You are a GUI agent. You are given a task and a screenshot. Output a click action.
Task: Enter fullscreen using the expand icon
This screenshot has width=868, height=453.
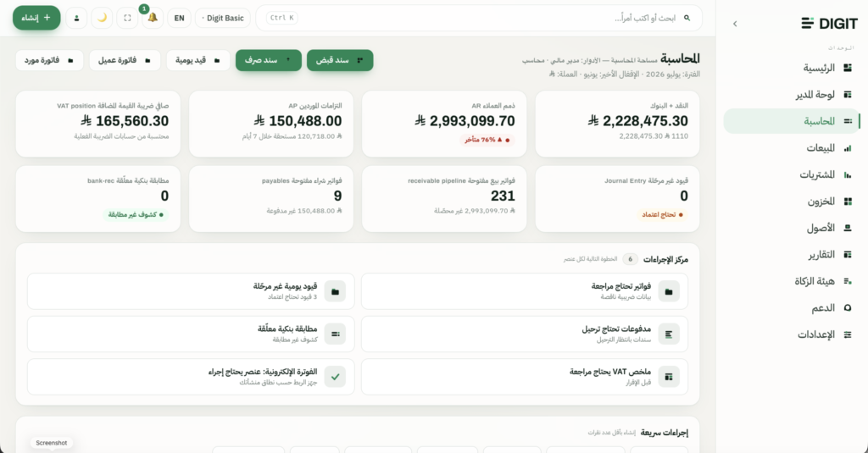127,18
